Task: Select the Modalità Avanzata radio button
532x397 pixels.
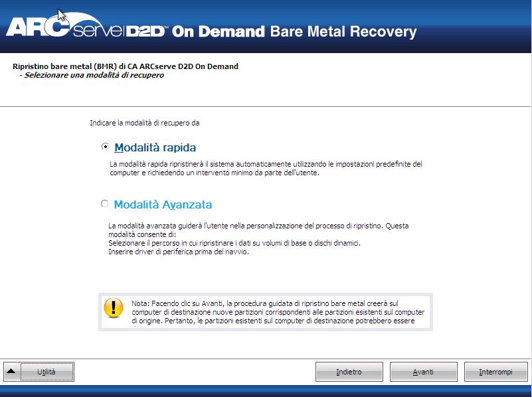Action: pyautogui.click(x=104, y=204)
